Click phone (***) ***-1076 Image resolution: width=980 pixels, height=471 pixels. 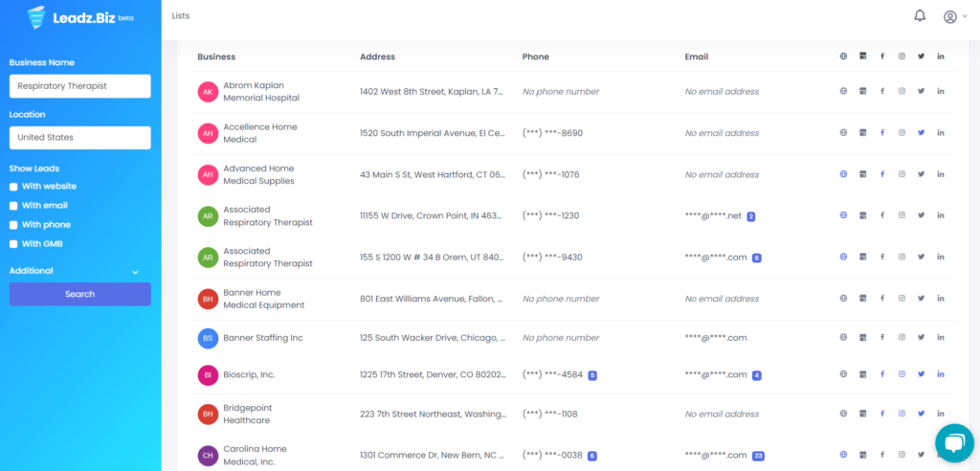tap(550, 174)
